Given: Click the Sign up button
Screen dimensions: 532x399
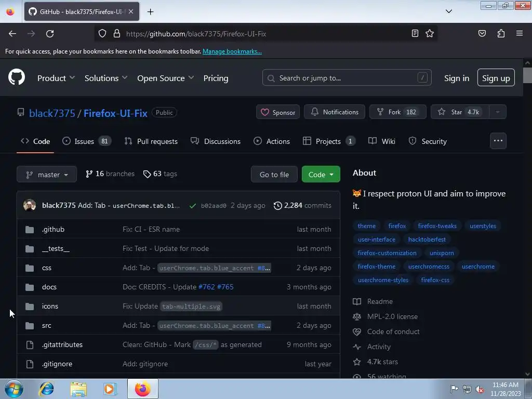Looking at the screenshot, I should 496,78.
